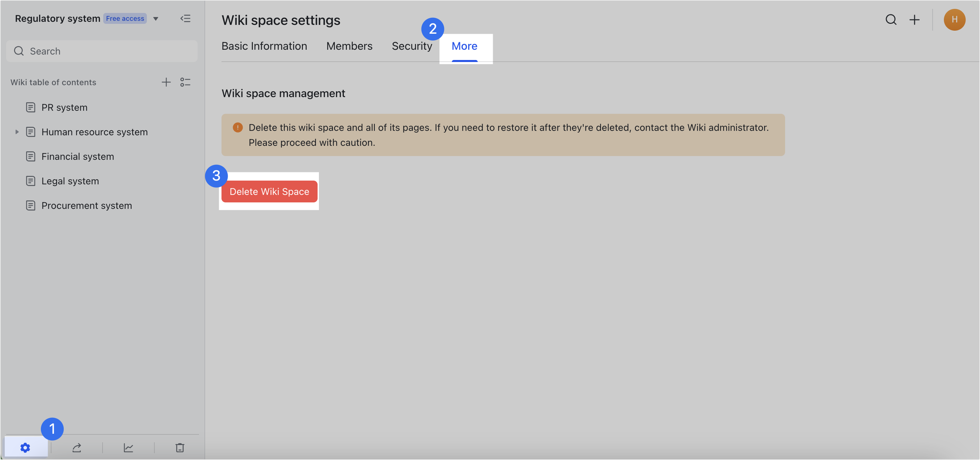Open the orange H profile avatar
Screen dimensions: 980x460
pyautogui.click(x=954, y=20)
